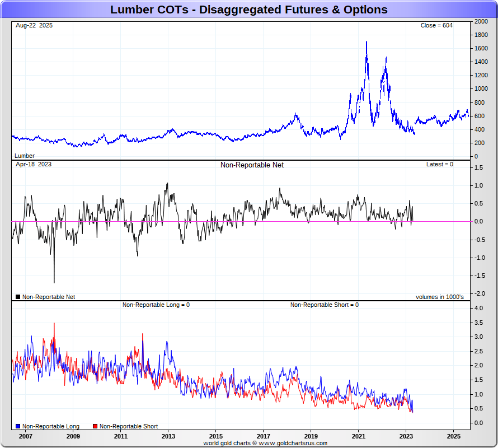Click the chart title 'Lumber COTs - Disaggregated Futures & Options'

248,10
